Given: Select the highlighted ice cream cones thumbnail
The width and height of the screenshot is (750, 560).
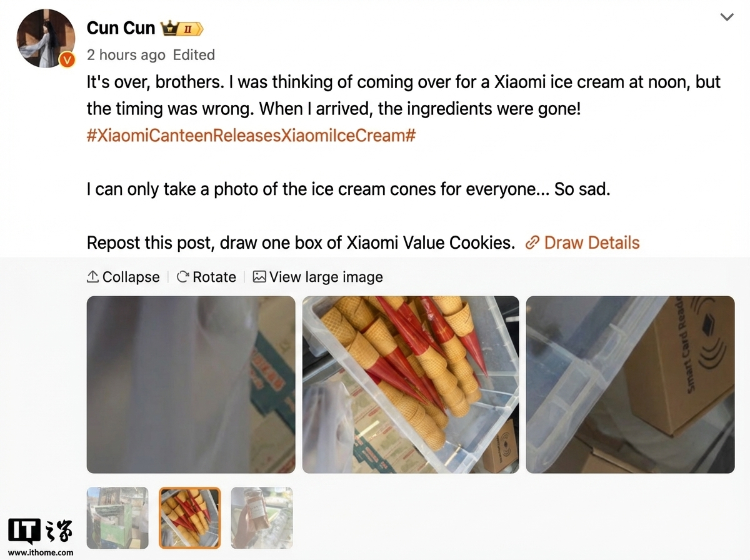Looking at the screenshot, I should click(x=189, y=518).
